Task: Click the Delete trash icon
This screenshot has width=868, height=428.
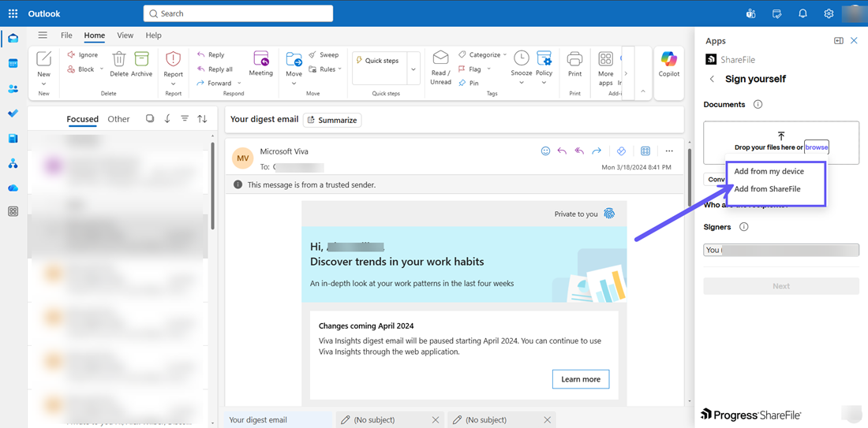Action: tap(119, 58)
